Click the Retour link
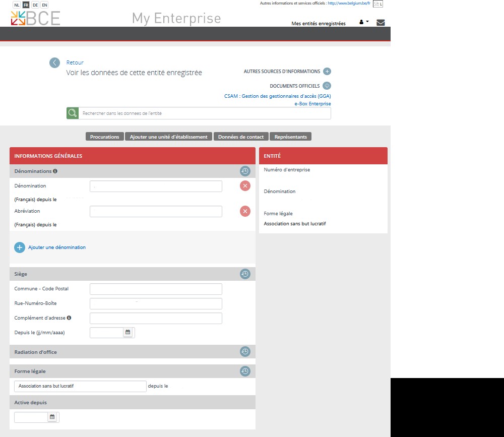 click(75, 63)
